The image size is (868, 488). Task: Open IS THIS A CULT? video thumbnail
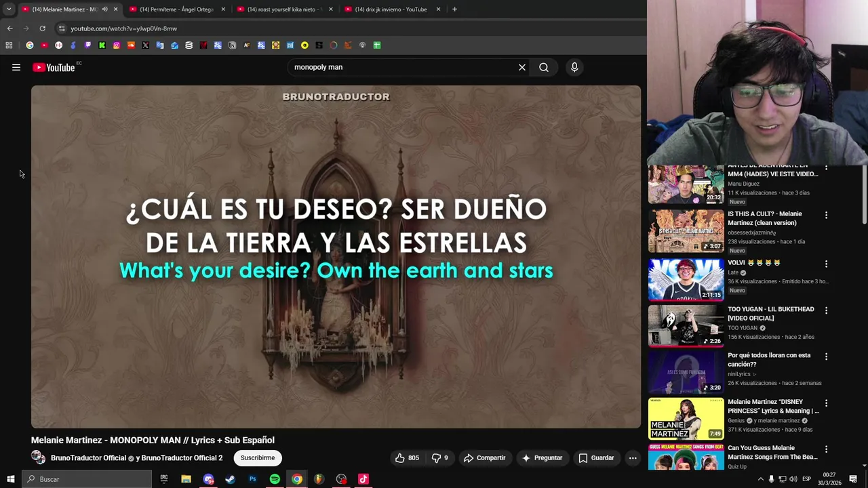686,231
